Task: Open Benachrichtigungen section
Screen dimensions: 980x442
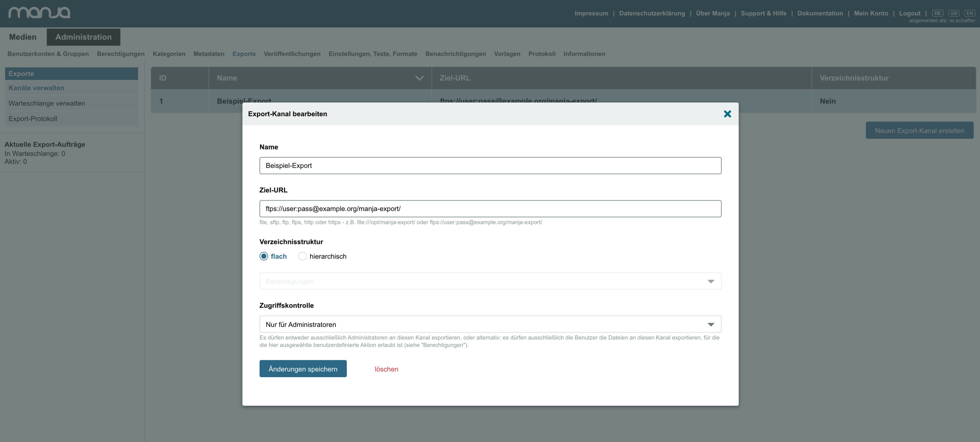Action: click(455, 54)
